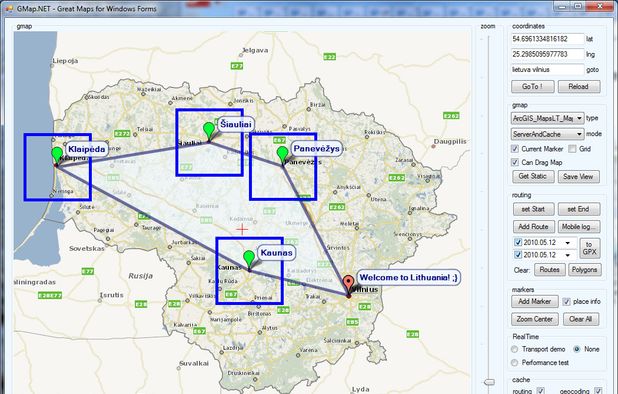
Task: Click the Save View button
Action: pyautogui.click(x=579, y=177)
